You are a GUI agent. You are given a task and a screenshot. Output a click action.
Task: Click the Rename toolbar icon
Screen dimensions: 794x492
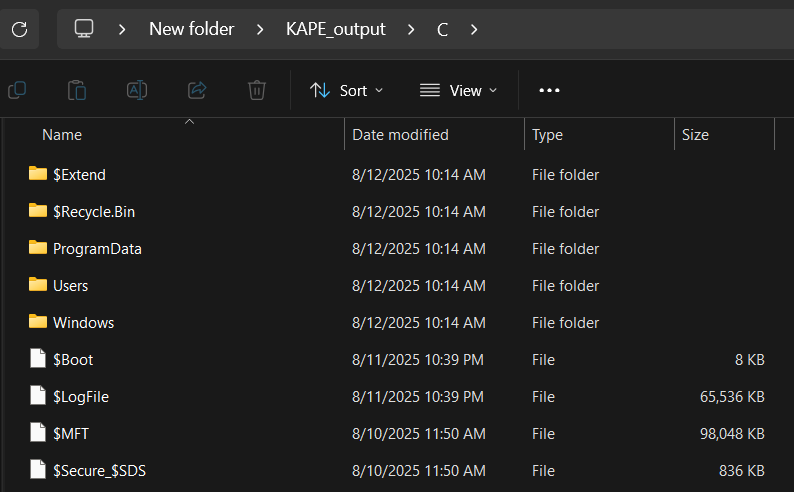tap(137, 90)
